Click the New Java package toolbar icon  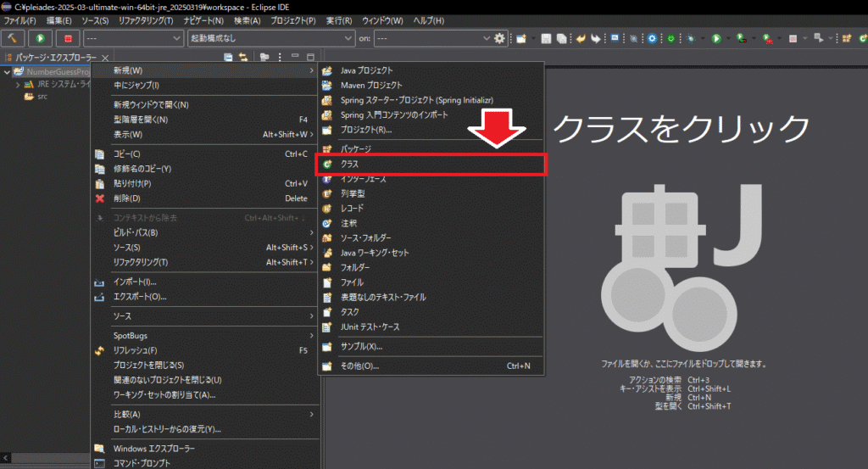[847, 38]
